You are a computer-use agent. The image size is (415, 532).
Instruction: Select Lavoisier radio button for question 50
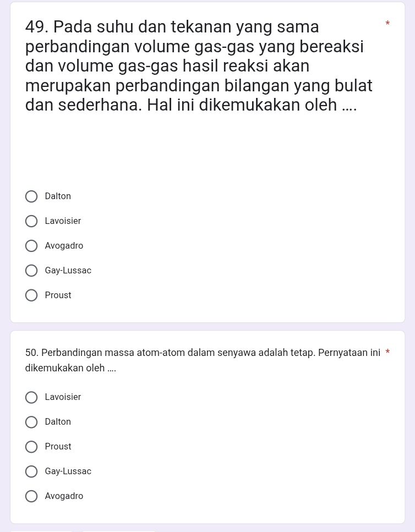[32, 397]
